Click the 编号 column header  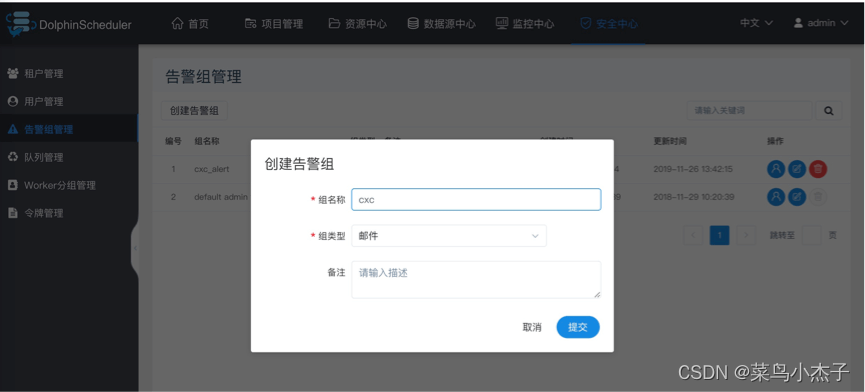(x=173, y=141)
